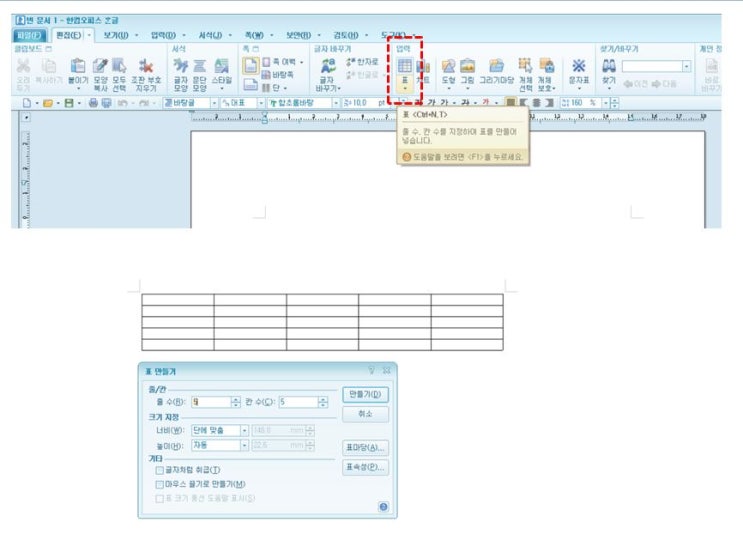
Task: Open the 보기(U) menu
Action: pos(116,36)
